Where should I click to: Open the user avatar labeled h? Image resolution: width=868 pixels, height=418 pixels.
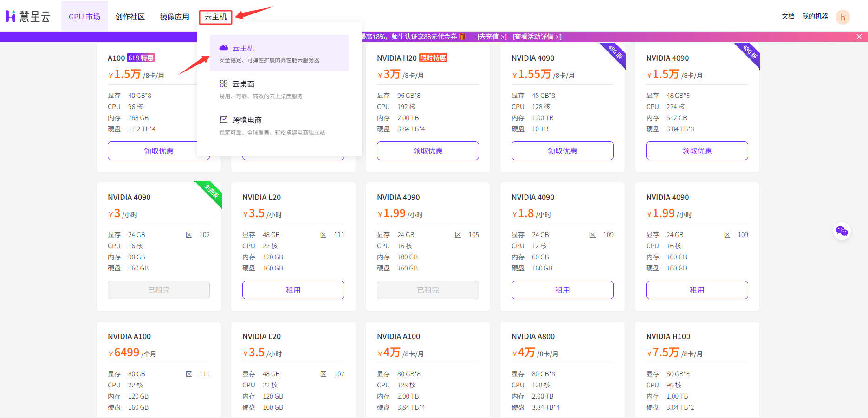click(x=842, y=17)
